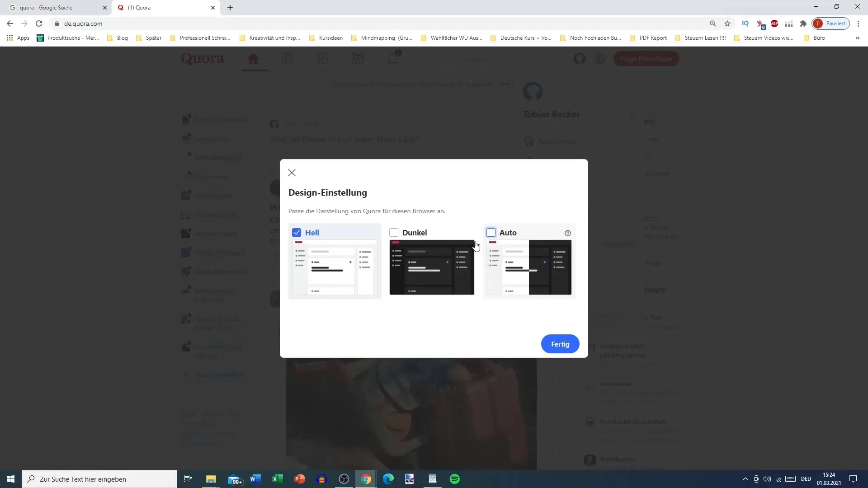Open the Blog bookmark folder
The width and height of the screenshot is (868, 488).
point(118,38)
